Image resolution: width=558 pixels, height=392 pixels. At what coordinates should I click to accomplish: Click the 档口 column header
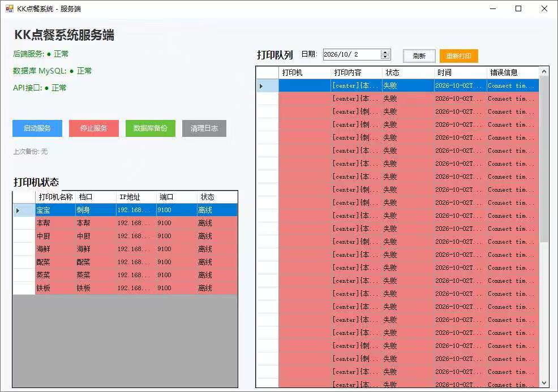(x=96, y=197)
